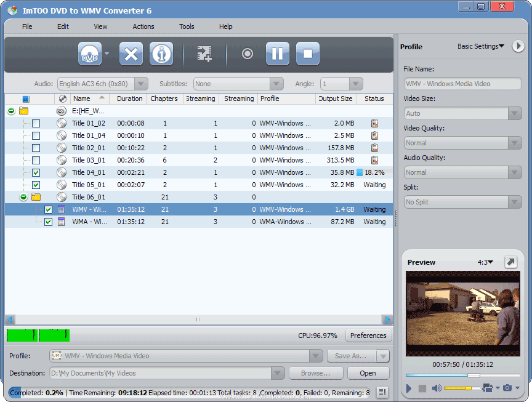Open the Audio Quality dropdown
Screen dimensions: 532x402
pos(515,172)
